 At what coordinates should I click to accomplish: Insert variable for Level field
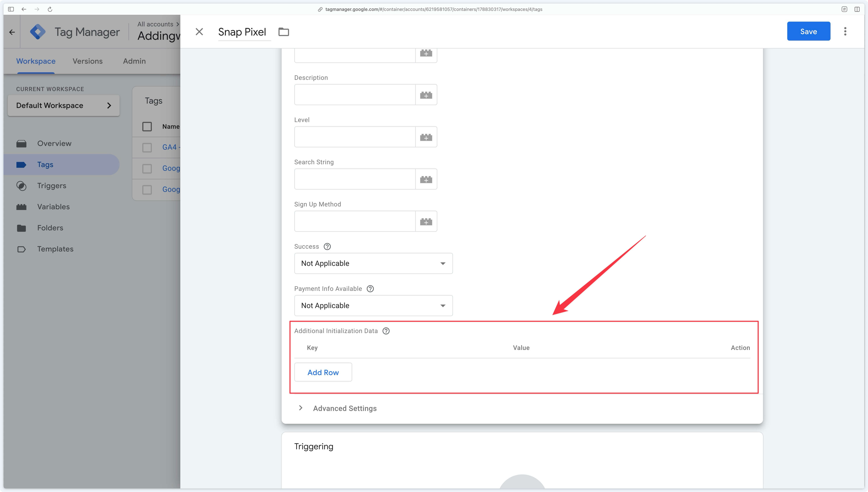(426, 137)
